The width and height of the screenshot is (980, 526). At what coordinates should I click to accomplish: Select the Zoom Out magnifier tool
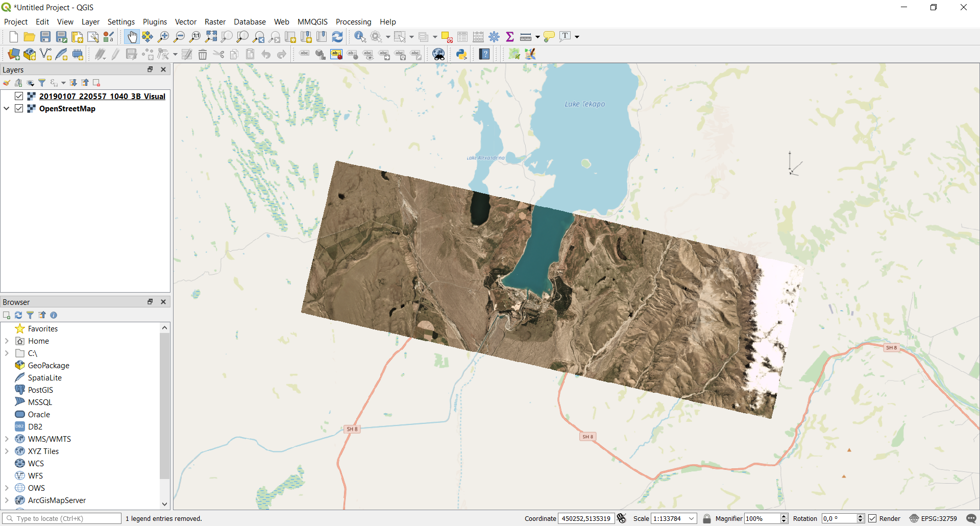click(x=179, y=37)
